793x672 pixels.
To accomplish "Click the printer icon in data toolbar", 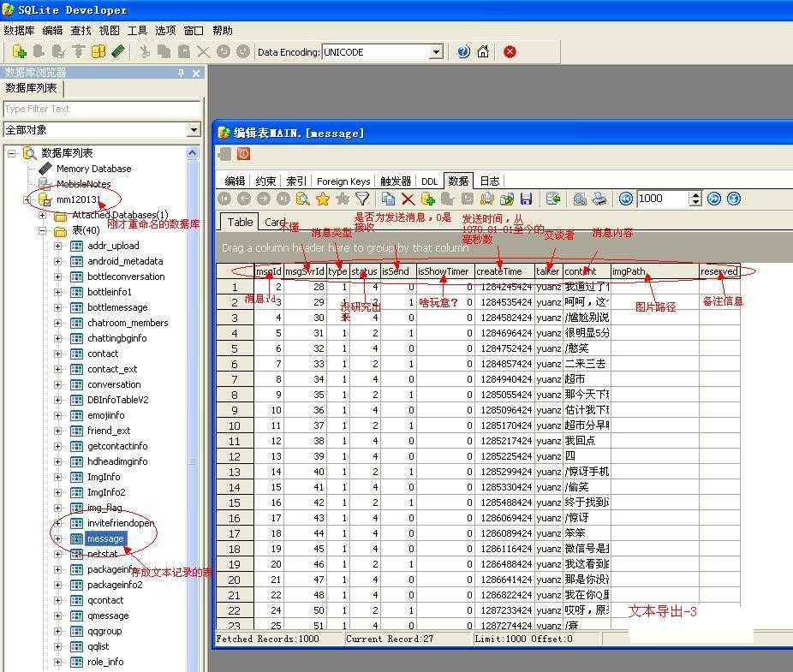I will pyautogui.click(x=599, y=199).
